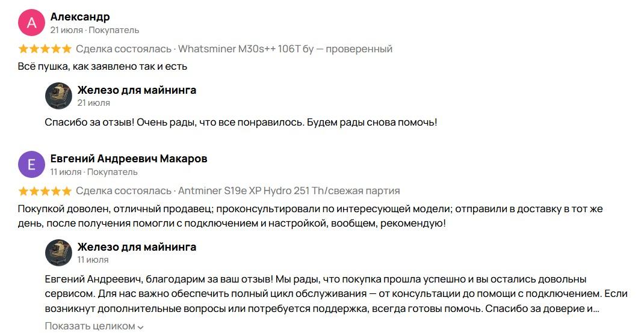Click the five-star rating on Александр's review
The image size is (644, 333).
click(45, 49)
